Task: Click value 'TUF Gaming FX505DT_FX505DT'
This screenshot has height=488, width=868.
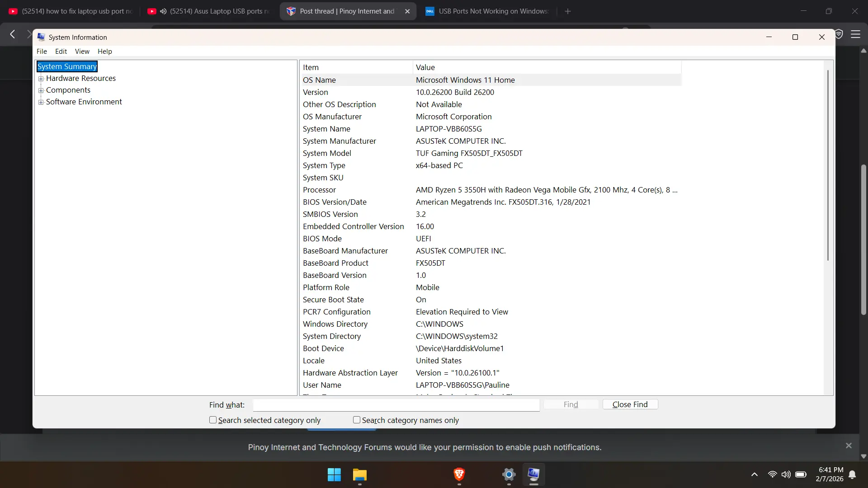Action: [x=469, y=153]
